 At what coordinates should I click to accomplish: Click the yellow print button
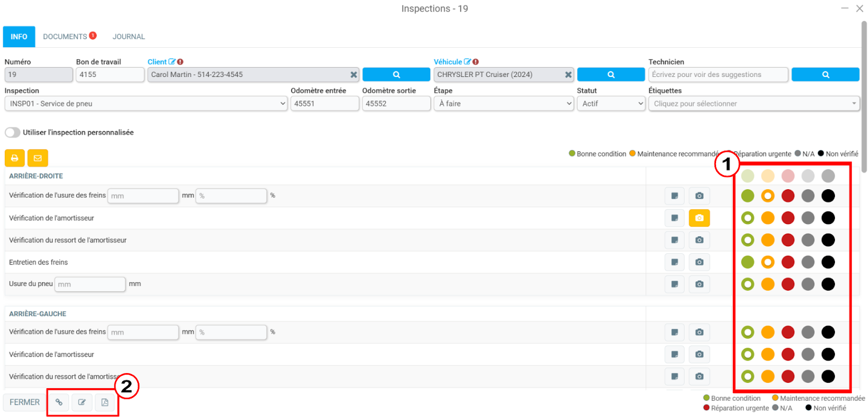(15, 158)
